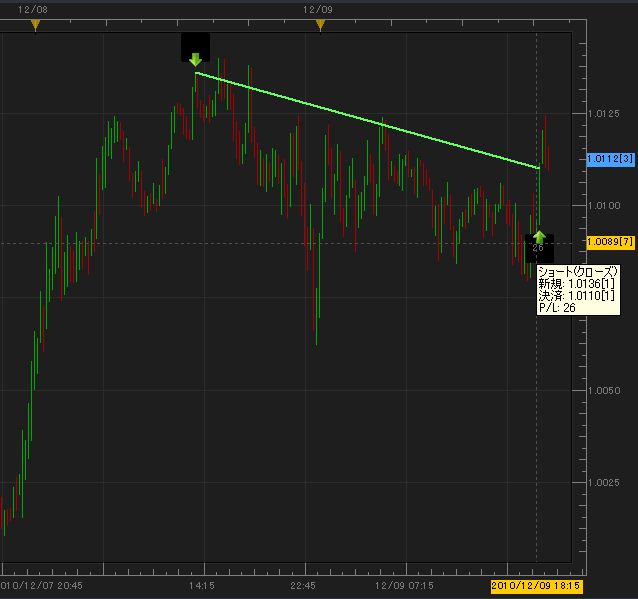Click the 決済: 1.0110 settlement price text
The height and width of the screenshot is (599, 638).
click(x=572, y=296)
